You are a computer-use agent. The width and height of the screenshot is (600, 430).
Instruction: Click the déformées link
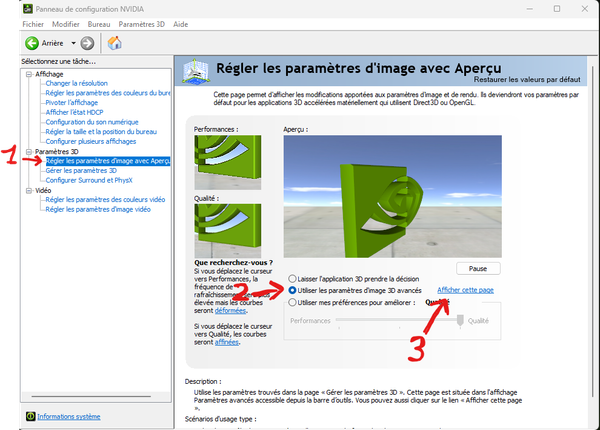tap(230, 311)
